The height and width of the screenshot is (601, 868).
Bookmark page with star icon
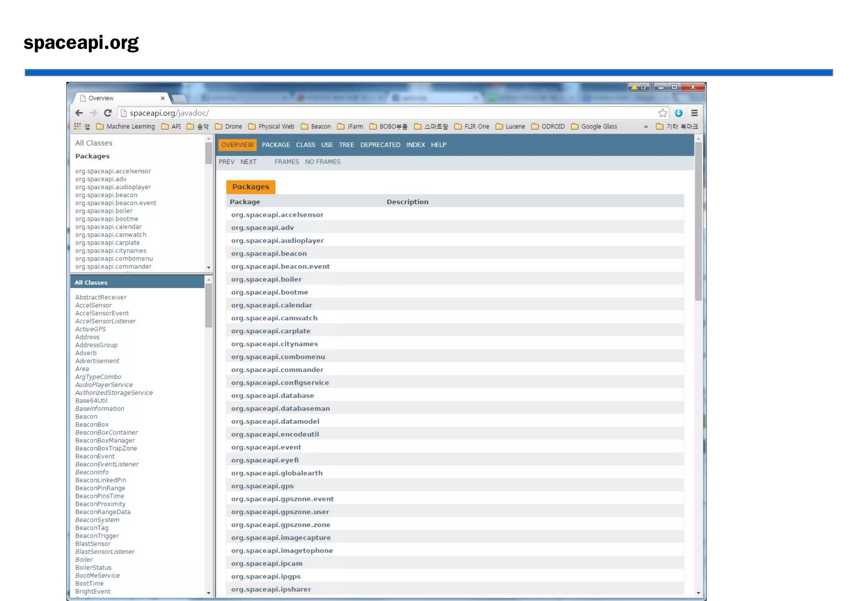click(x=662, y=113)
